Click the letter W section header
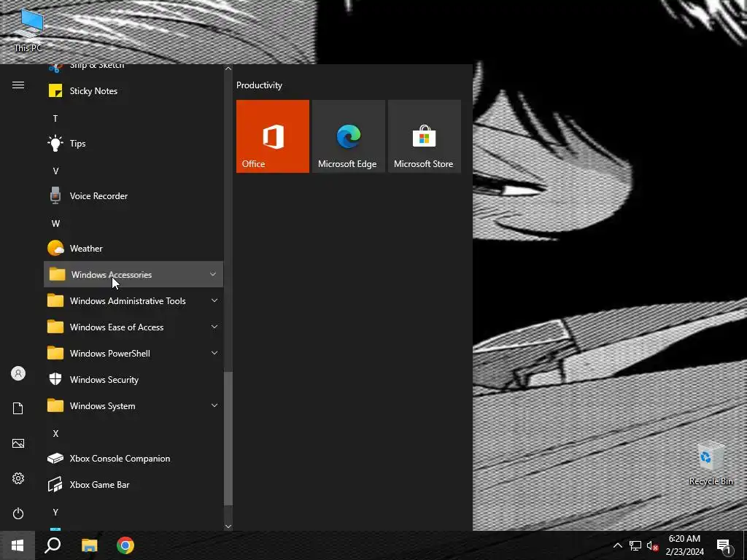The width and height of the screenshot is (747, 560). (x=55, y=223)
